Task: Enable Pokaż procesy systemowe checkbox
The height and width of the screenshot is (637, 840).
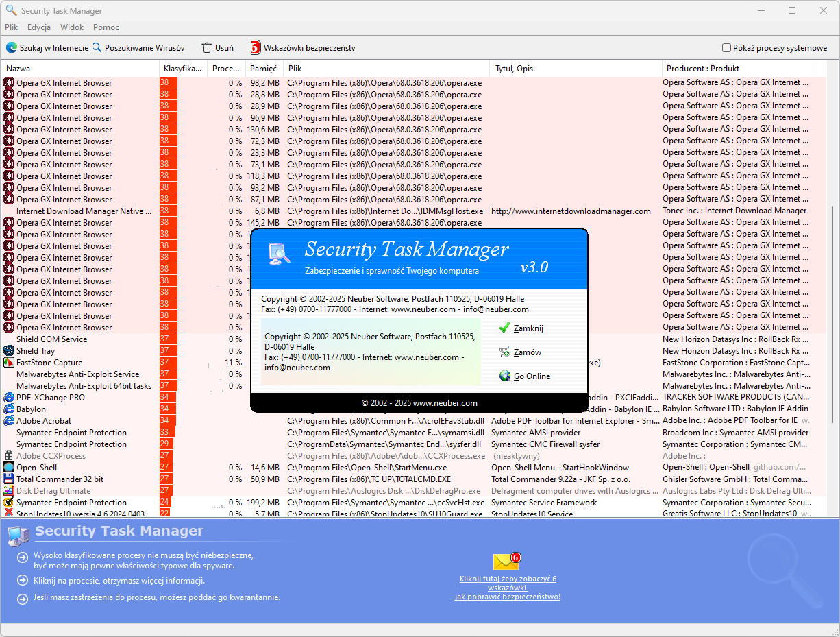Action: click(726, 48)
